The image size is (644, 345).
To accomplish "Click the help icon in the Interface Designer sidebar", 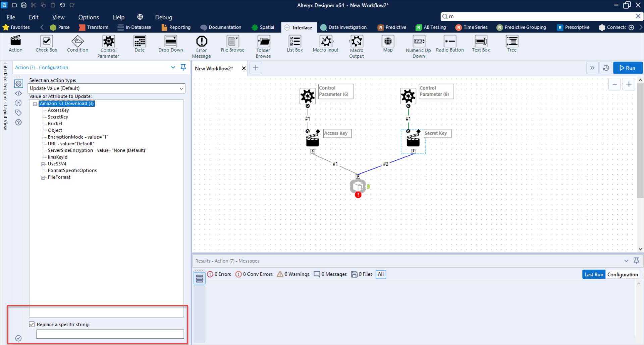I will [18, 122].
